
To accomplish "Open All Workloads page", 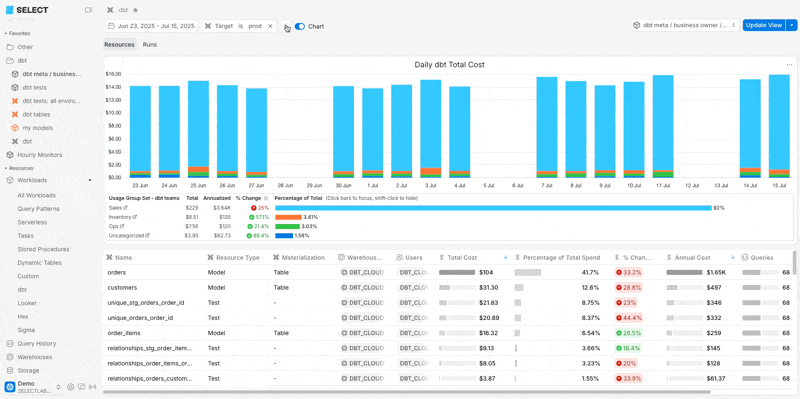I will (36, 195).
